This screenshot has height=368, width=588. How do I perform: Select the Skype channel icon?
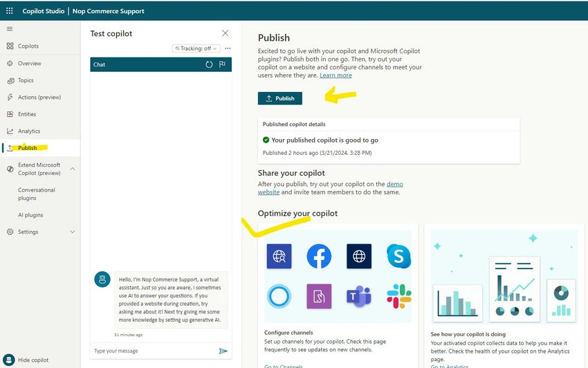[x=398, y=256]
